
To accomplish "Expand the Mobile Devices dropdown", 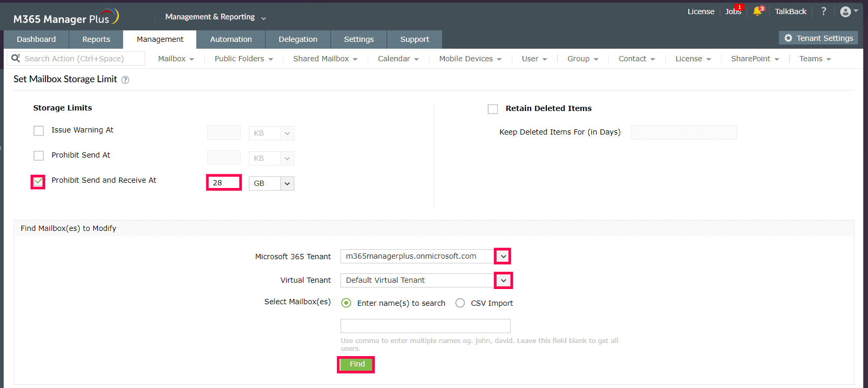I will tap(470, 59).
